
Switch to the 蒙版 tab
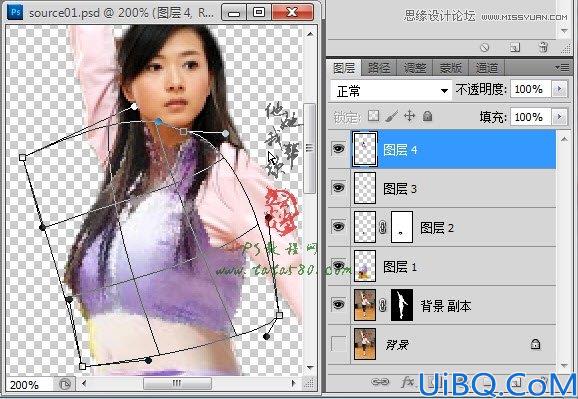pyautogui.click(x=450, y=68)
